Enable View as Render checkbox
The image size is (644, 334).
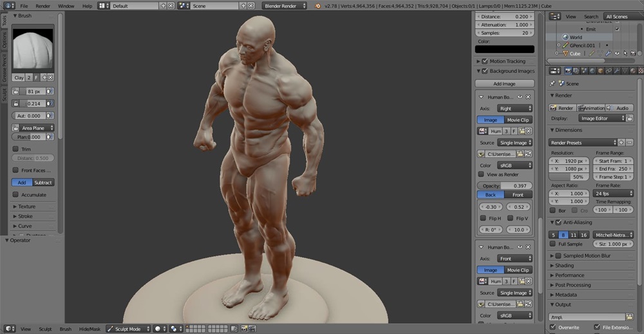coord(481,174)
